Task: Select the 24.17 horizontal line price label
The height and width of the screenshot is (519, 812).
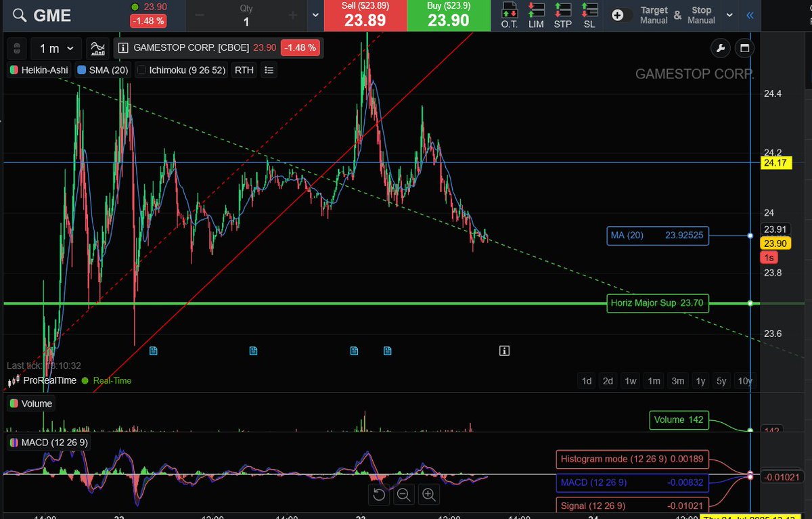Action: (776, 163)
